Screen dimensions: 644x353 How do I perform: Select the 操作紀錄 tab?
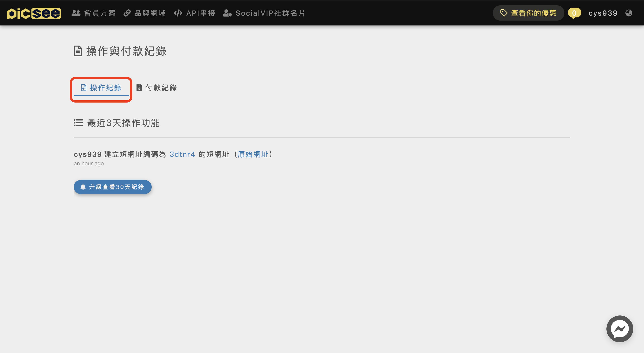101,88
